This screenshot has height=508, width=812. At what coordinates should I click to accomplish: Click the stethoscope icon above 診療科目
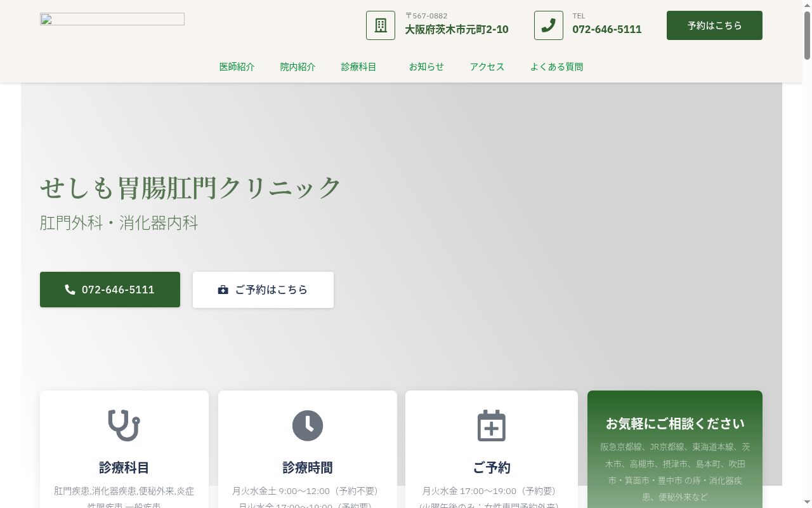[x=124, y=425]
